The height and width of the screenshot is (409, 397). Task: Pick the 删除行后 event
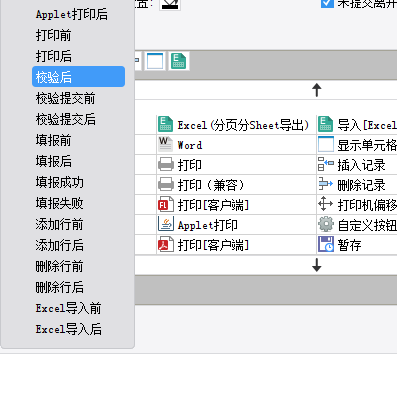(60, 287)
